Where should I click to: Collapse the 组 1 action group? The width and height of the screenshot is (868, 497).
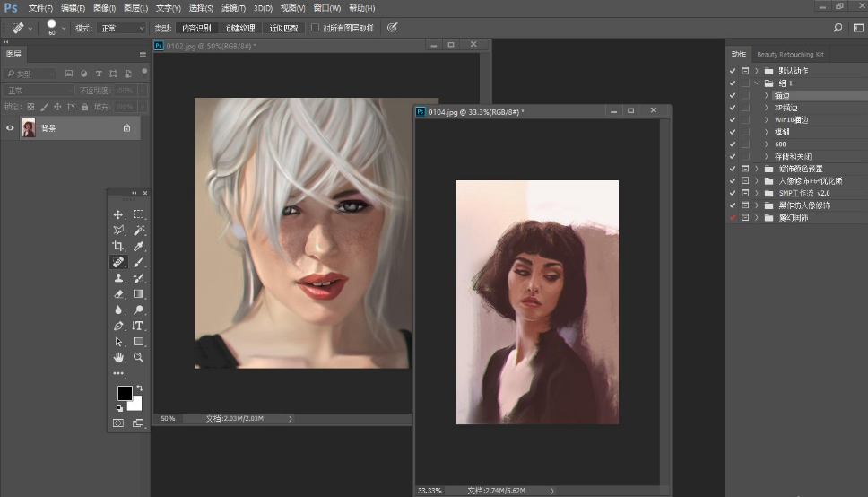click(757, 83)
